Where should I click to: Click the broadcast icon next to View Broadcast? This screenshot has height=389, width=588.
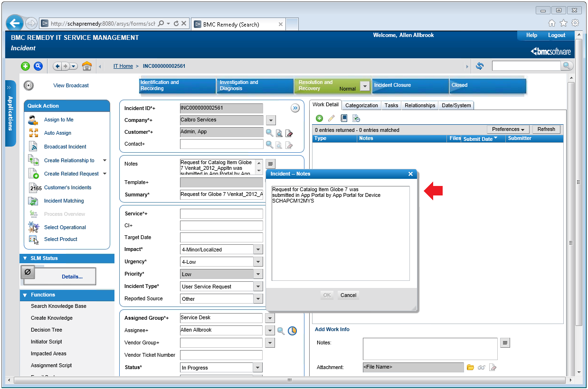coord(28,85)
